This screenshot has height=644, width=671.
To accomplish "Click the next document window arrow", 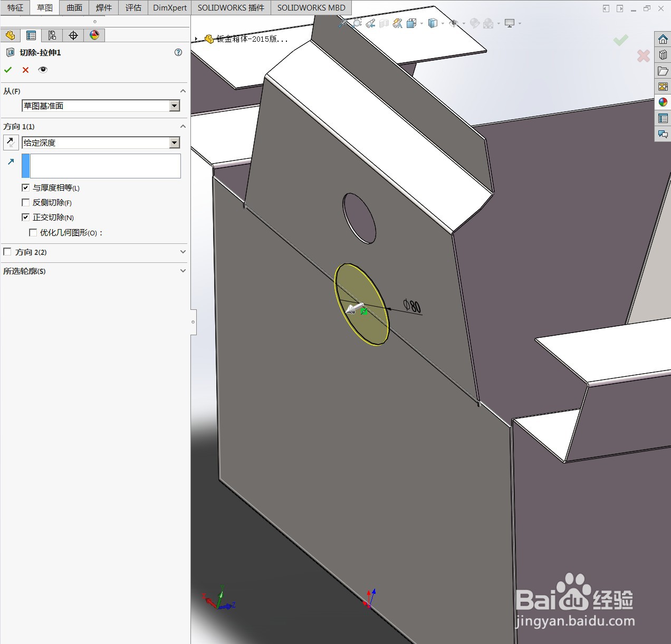I will pyautogui.click(x=620, y=8).
